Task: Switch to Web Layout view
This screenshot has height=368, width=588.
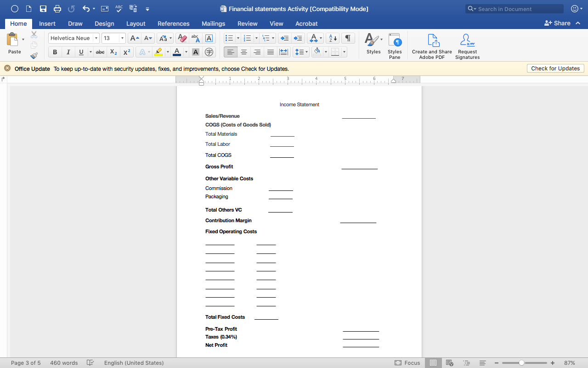Action: tap(450, 363)
